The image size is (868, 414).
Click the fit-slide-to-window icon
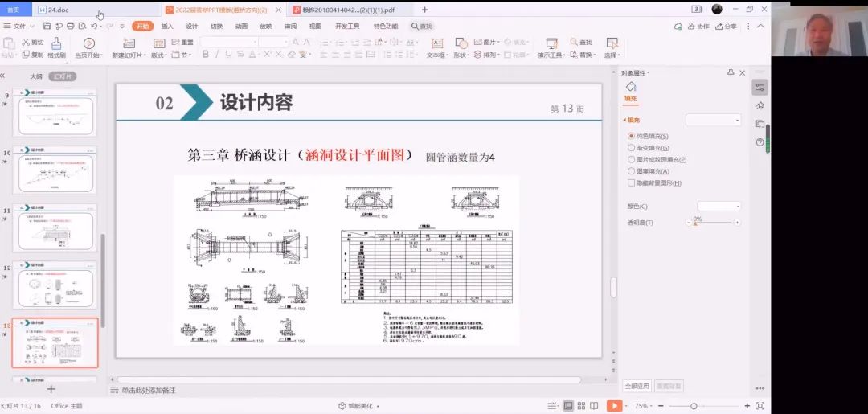pos(760,406)
